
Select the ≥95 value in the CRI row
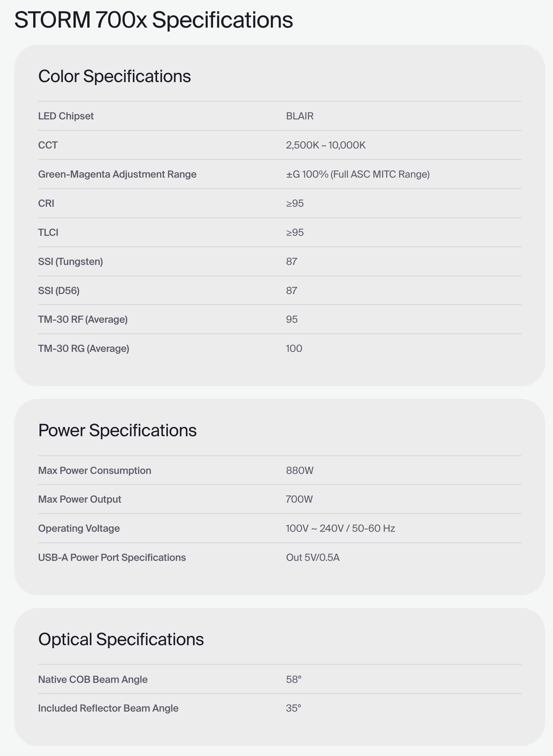click(x=295, y=203)
